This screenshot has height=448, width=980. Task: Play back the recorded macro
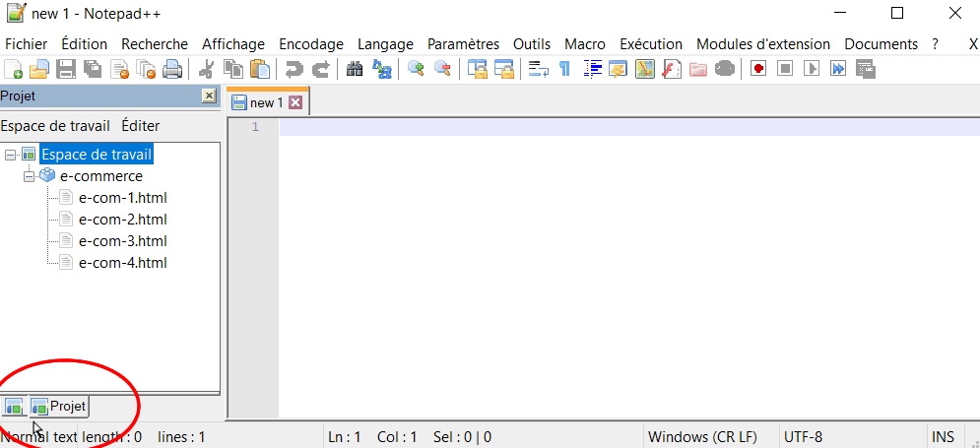pyautogui.click(x=812, y=69)
